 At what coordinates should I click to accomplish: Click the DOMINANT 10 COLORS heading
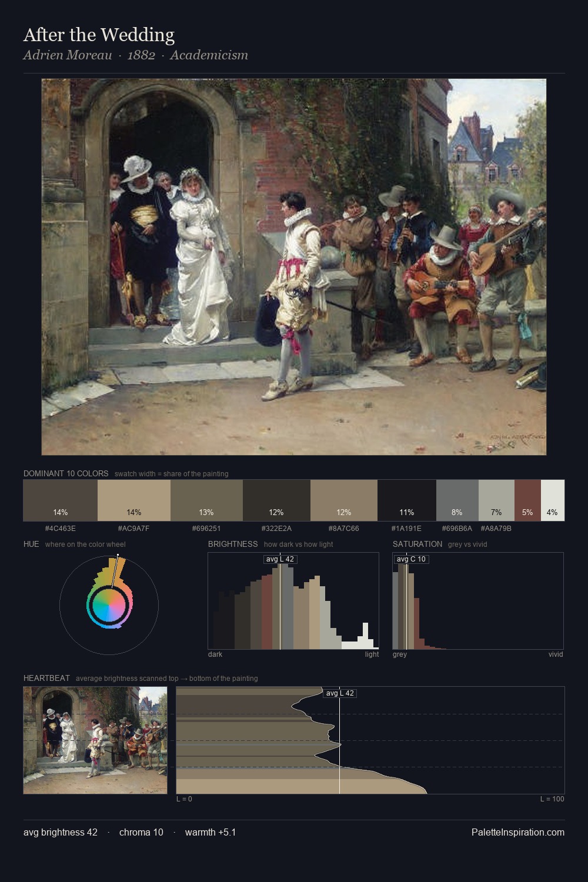pos(66,473)
